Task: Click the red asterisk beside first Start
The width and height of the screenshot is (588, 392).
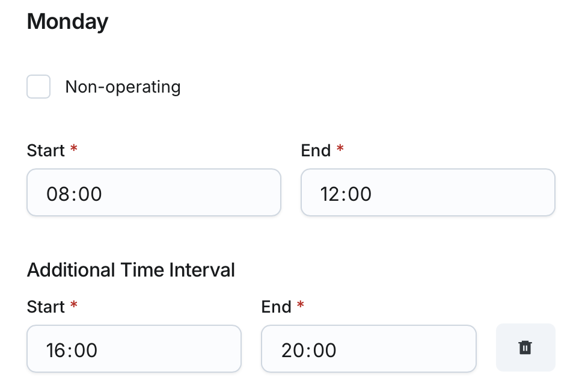Action: point(74,149)
